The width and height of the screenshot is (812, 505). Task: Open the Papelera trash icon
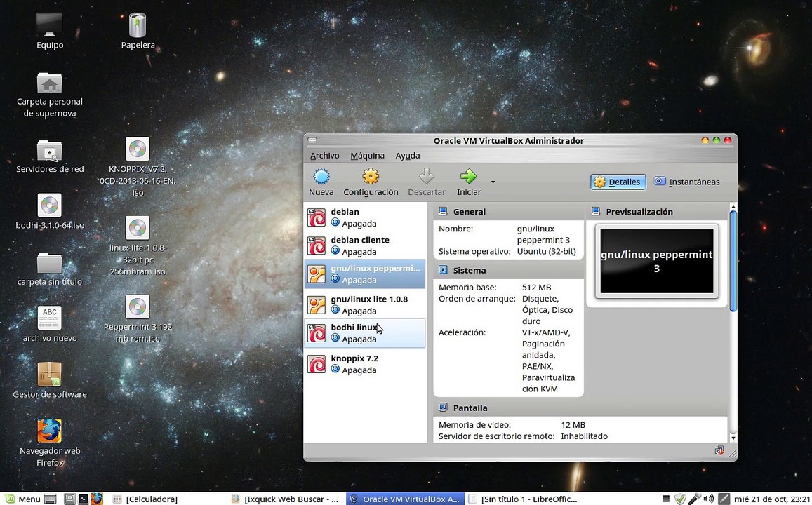click(138, 30)
